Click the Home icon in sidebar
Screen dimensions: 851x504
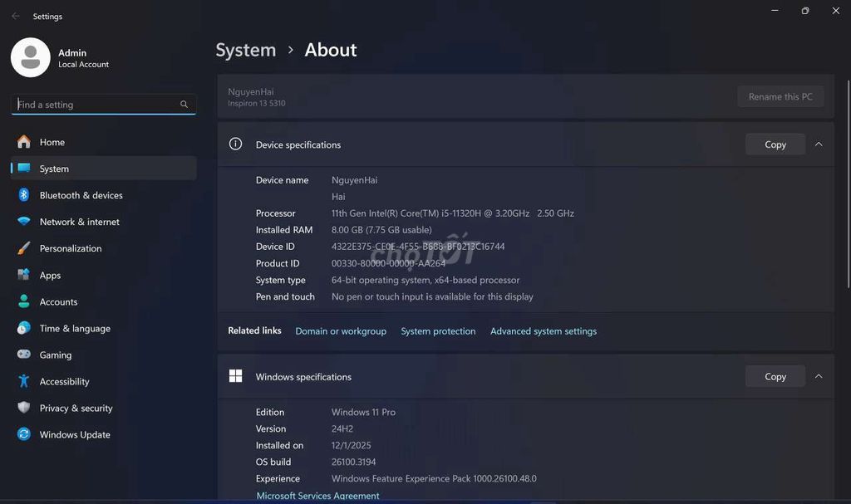coord(24,142)
